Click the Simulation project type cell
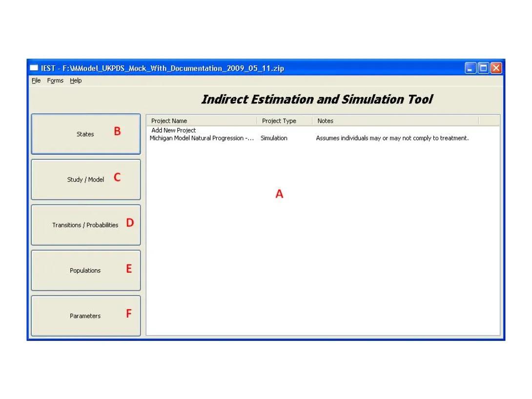 274,138
